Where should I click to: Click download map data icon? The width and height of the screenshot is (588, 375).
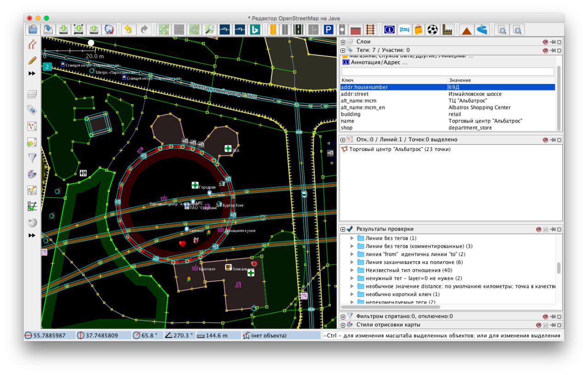[x=63, y=29]
